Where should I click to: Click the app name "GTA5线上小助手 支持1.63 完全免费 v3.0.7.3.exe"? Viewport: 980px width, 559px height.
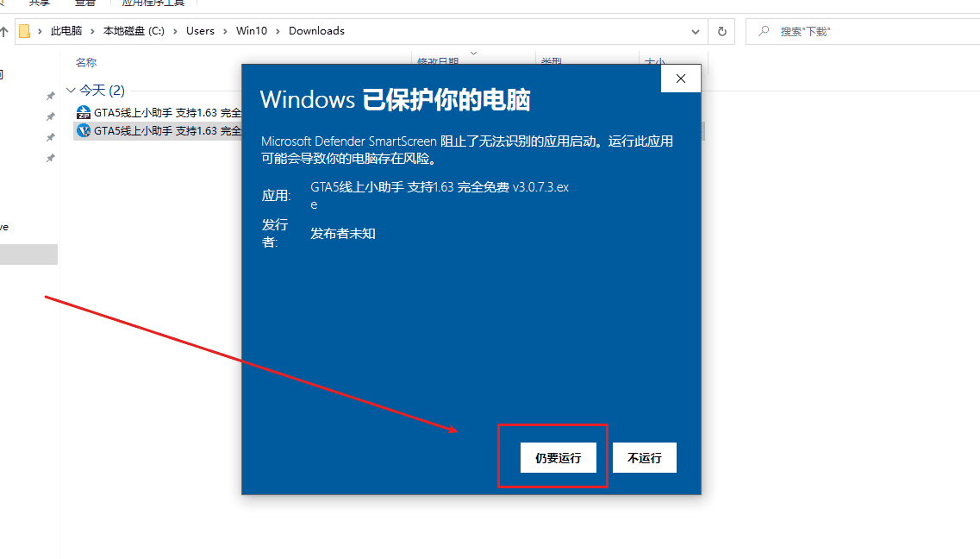coord(440,196)
